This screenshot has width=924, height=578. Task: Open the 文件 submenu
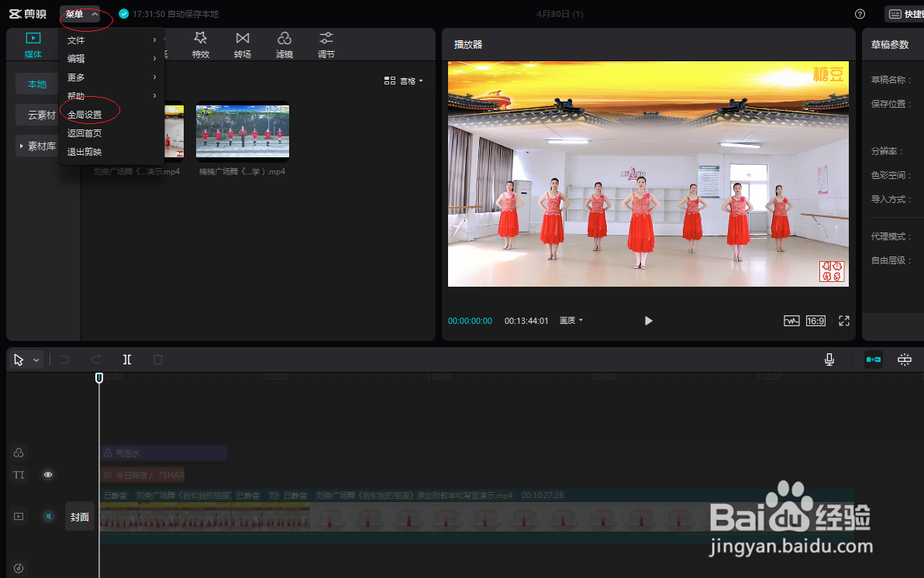[x=112, y=40]
